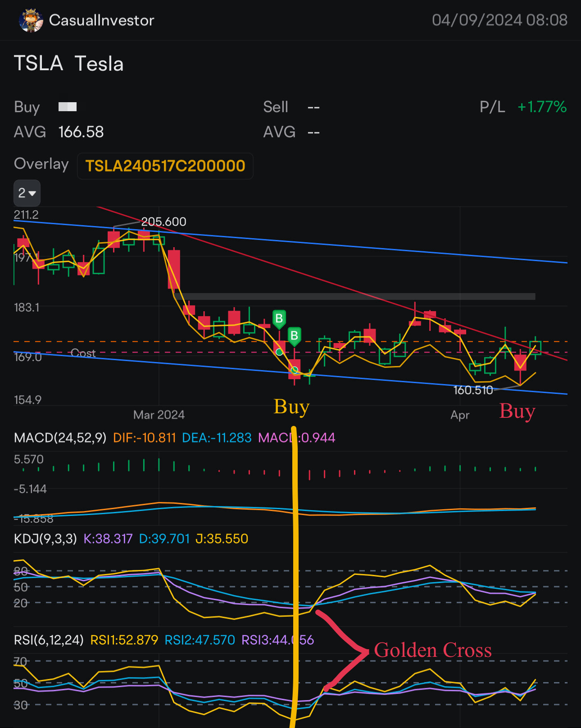581x728 pixels.
Task: Select the DEA:-11.283 value
Action: pyautogui.click(x=217, y=438)
